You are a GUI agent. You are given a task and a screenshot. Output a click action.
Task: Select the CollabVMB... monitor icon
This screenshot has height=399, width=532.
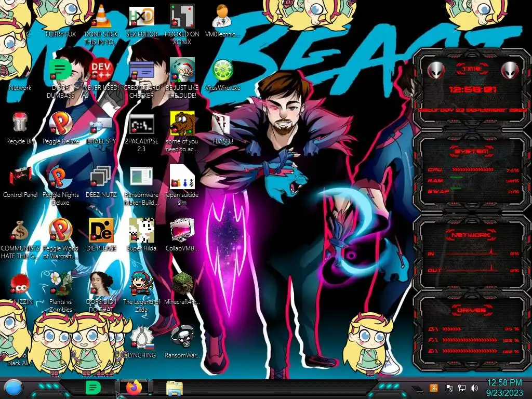click(x=182, y=230)
